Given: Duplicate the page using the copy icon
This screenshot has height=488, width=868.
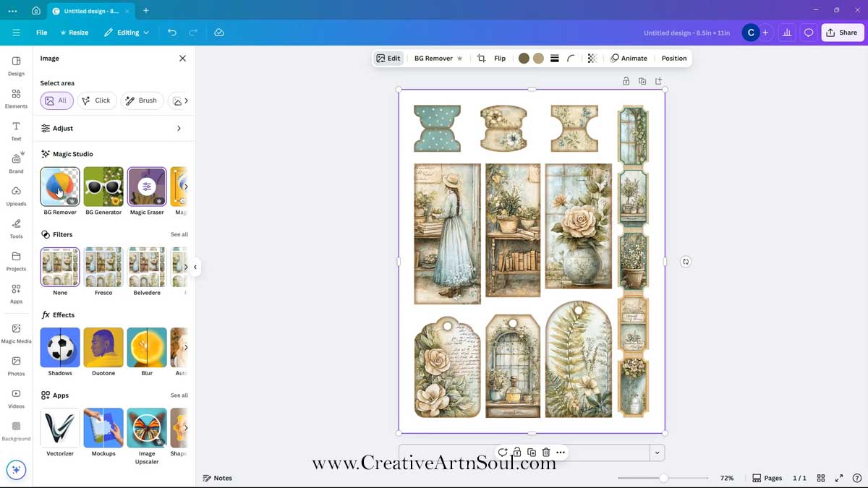Looking at the screenshot, I should (642, 81).
